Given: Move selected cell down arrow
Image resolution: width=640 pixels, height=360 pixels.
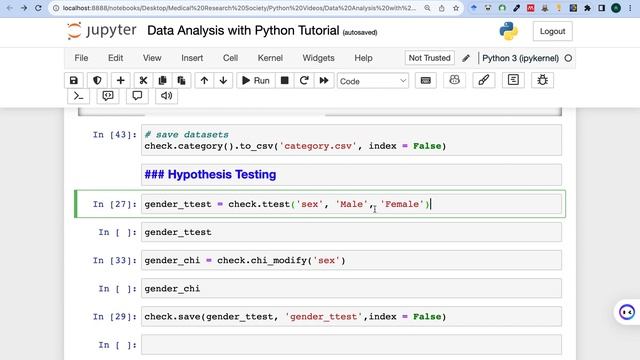Looking at the screenshot, I should pos(223,80).
